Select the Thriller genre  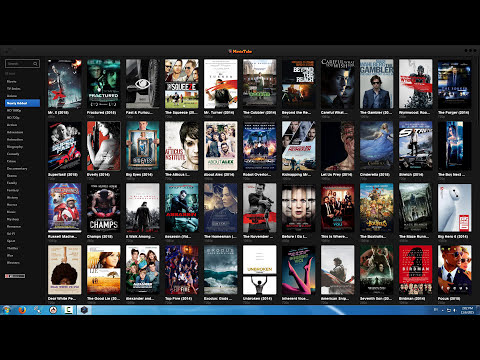tap(13, 248)
